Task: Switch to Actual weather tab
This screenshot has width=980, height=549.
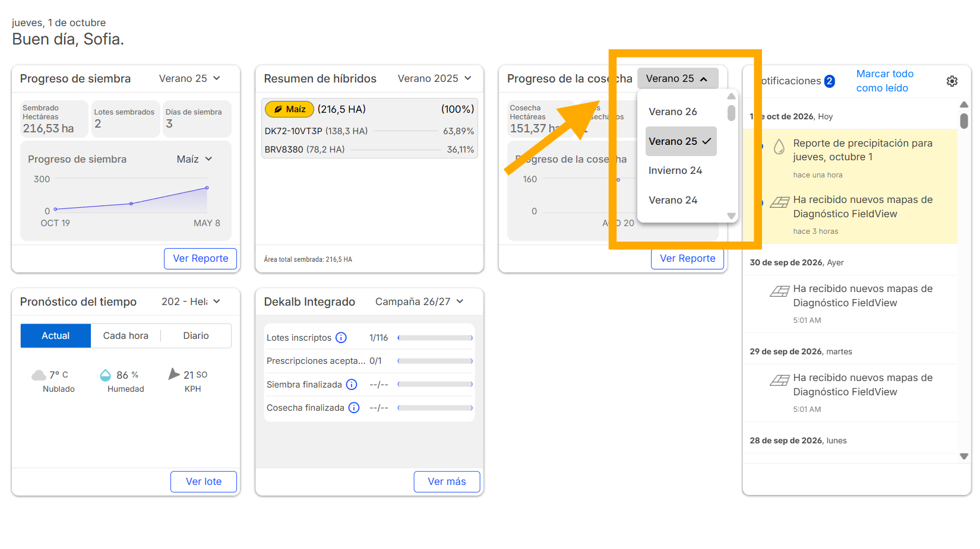Action: click(56, 336)
